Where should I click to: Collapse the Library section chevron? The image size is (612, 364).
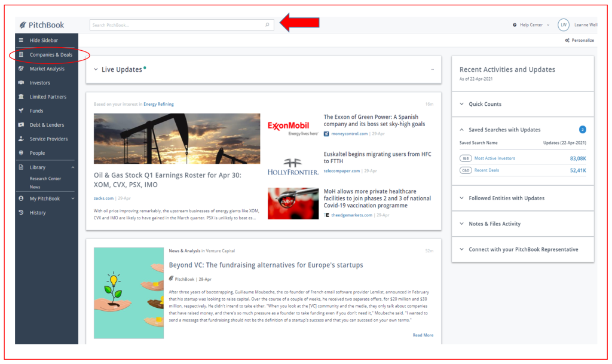[x=72, y=167]
